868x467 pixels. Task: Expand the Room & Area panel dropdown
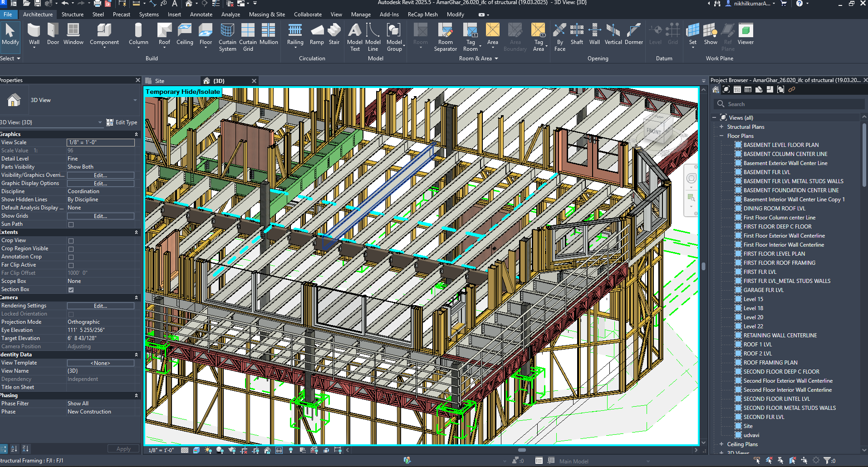point(478,58)
